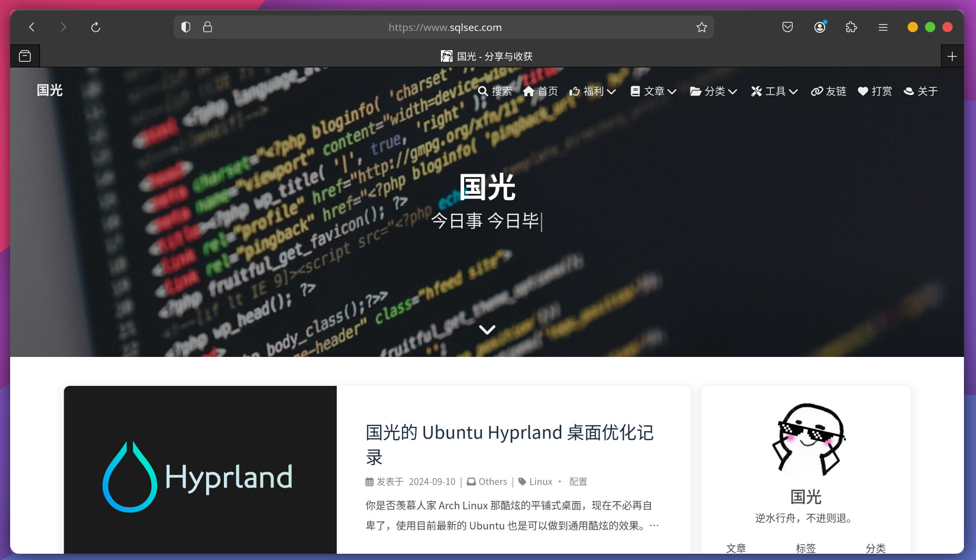
Task: Open the extensions puzzle icon
Action: pos(852,27)
